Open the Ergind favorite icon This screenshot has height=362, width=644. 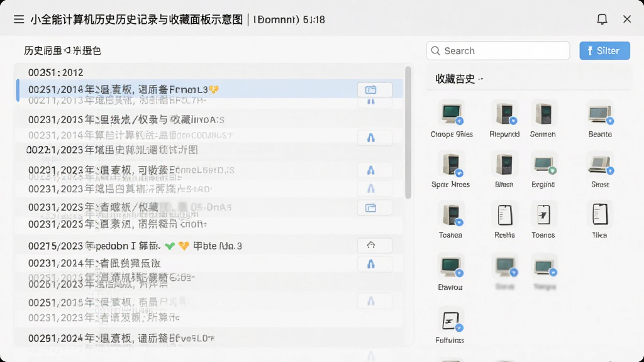(x=543, y=164)
